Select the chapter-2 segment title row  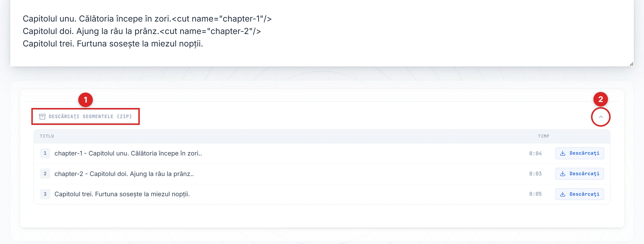click(124, 174)
